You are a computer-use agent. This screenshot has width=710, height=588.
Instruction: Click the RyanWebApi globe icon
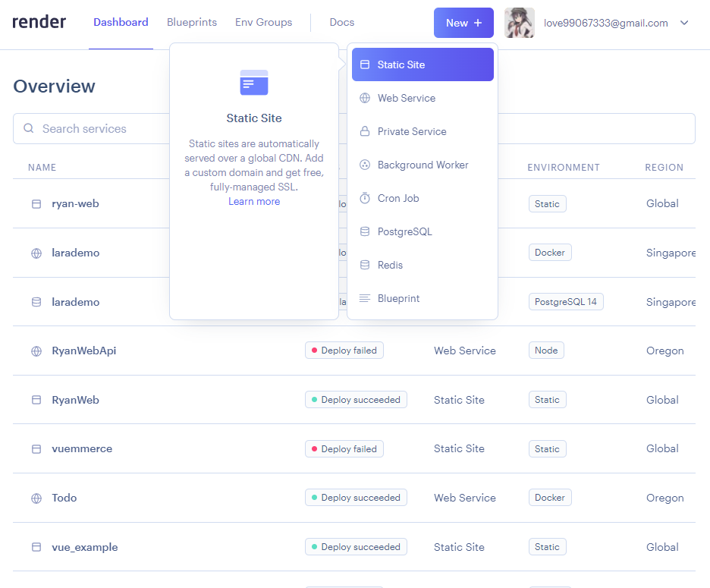(36, 351)
